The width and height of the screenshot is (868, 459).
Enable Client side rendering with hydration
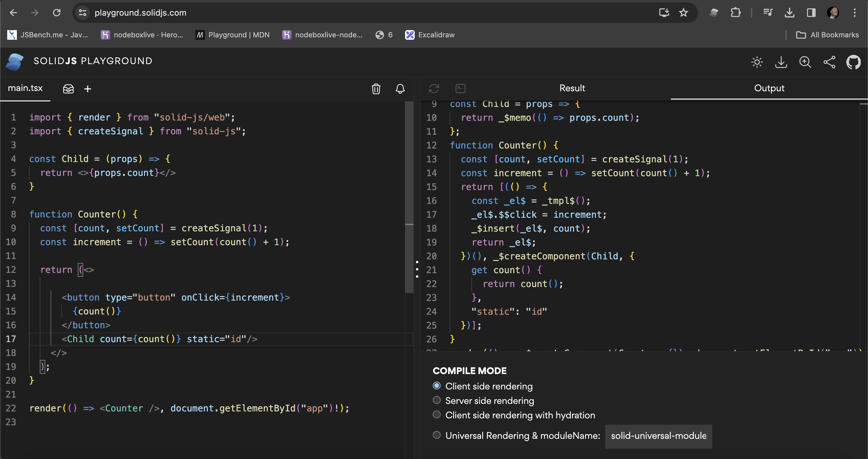pyautogui.click(x=437, y=414)
